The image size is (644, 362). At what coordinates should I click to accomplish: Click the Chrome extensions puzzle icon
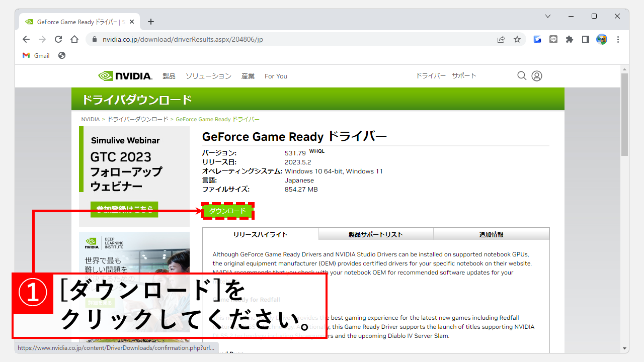click(x=569, y=39)
